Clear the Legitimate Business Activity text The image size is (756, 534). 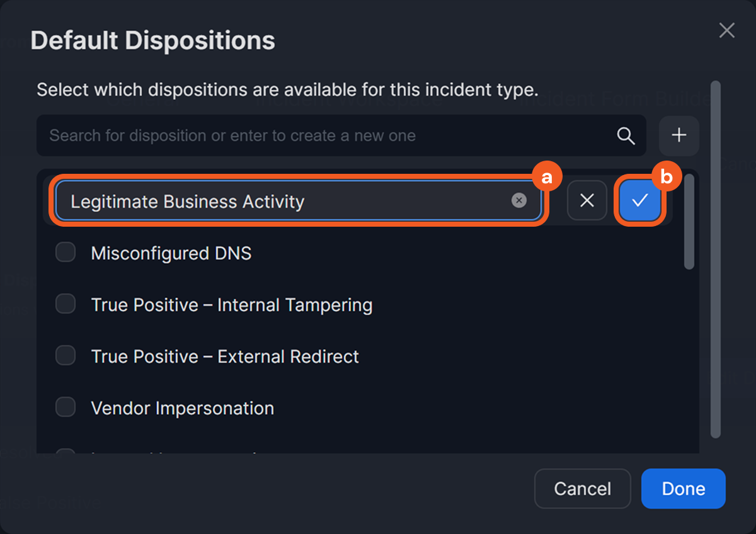(x=519, y=201)
